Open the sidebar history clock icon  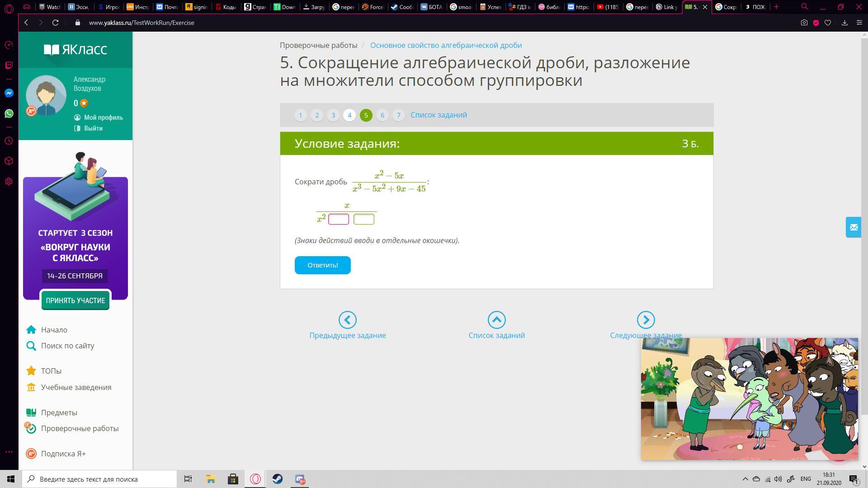(9, 141)
